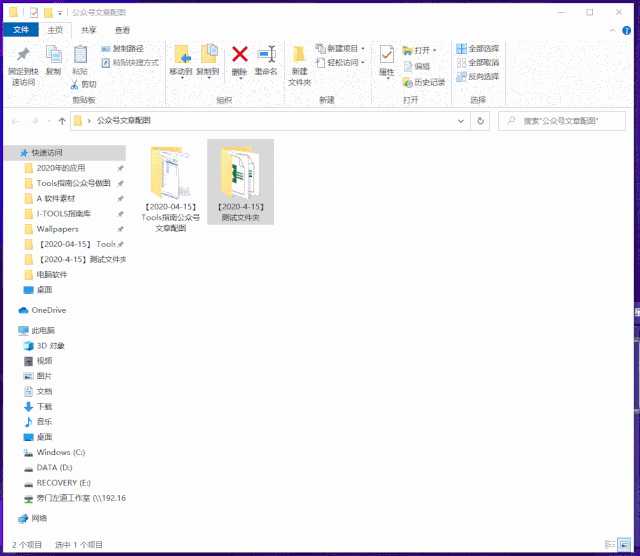Open Tools指南公众号做图 in sidebar
Image resolution: width=640 pixels, height=556 pixels.
click(69, 183)
